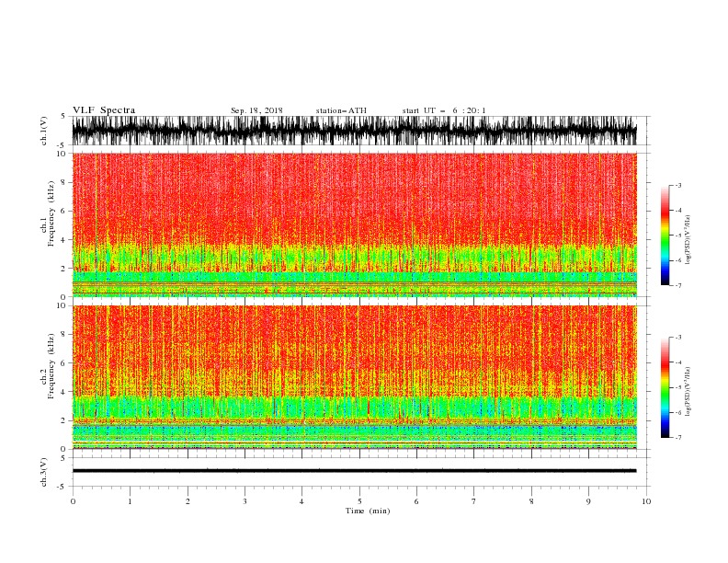Click the time axis tick label "7"
The width and height of the screenshot is (728, 563).
(x=474, y=501)
